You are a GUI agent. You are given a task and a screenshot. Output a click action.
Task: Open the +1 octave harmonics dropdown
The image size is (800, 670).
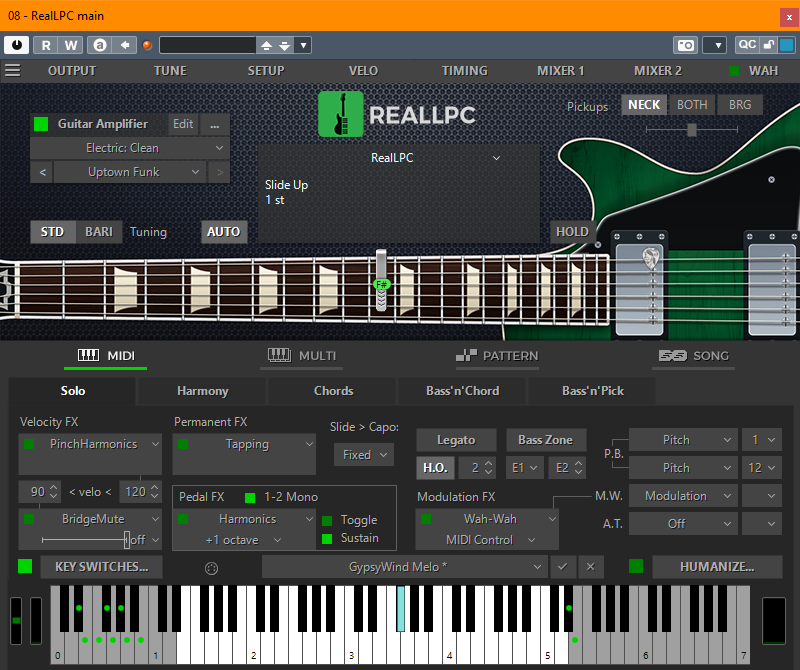244,540
